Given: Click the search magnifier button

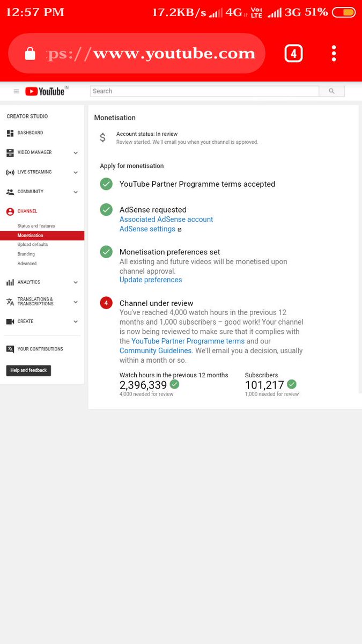Looking at the screenshot, I should (x=331, y=91).
